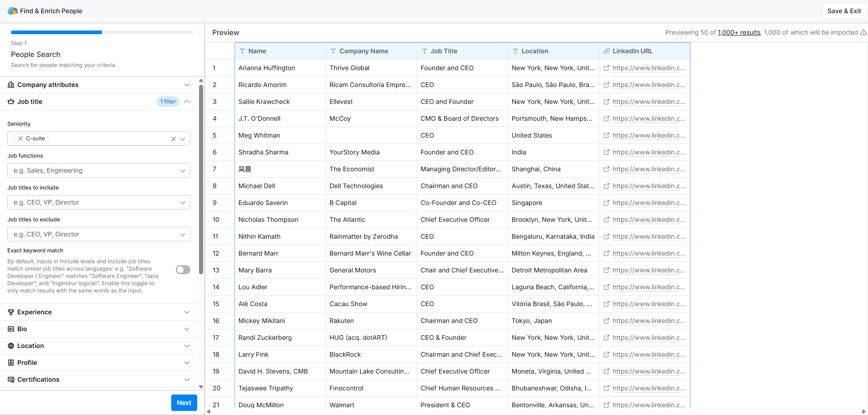Click the Job title icon in the sidebar
The width and height of the screenshot is (868, 415).
point(10,102)
